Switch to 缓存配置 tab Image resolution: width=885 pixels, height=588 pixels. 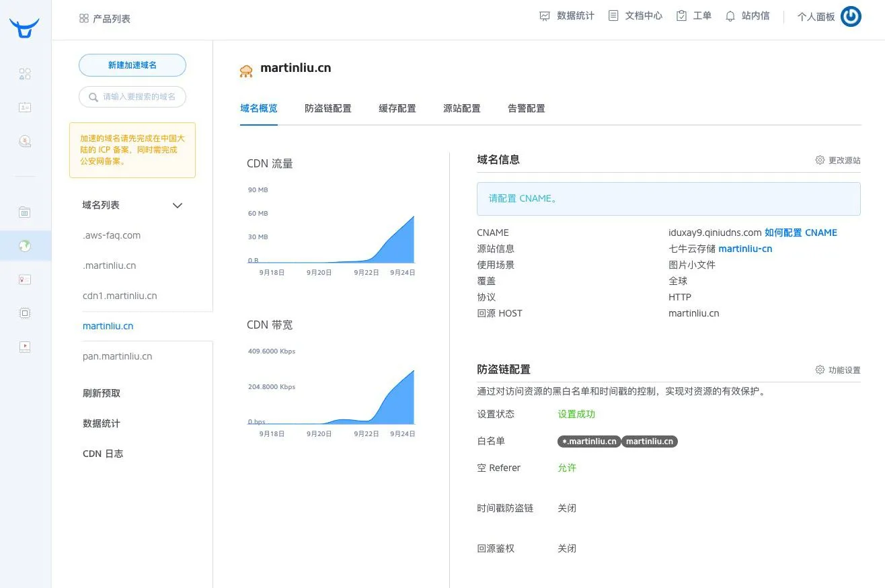click(x=397, y=108)
